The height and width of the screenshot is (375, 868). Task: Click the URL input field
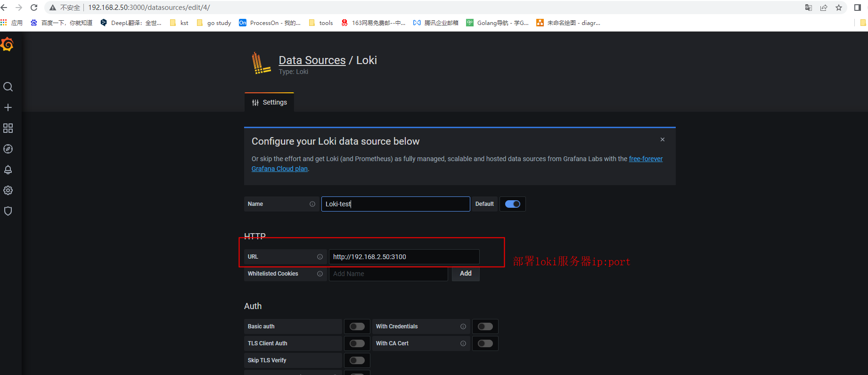click(x=404, y=257)
